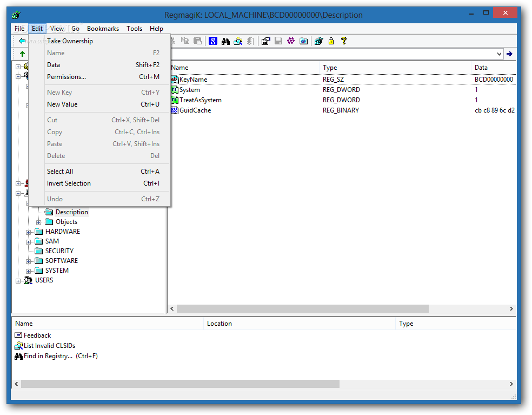Click the folder with magnifier search icon
532x415 pixels.
pos(238,41)
